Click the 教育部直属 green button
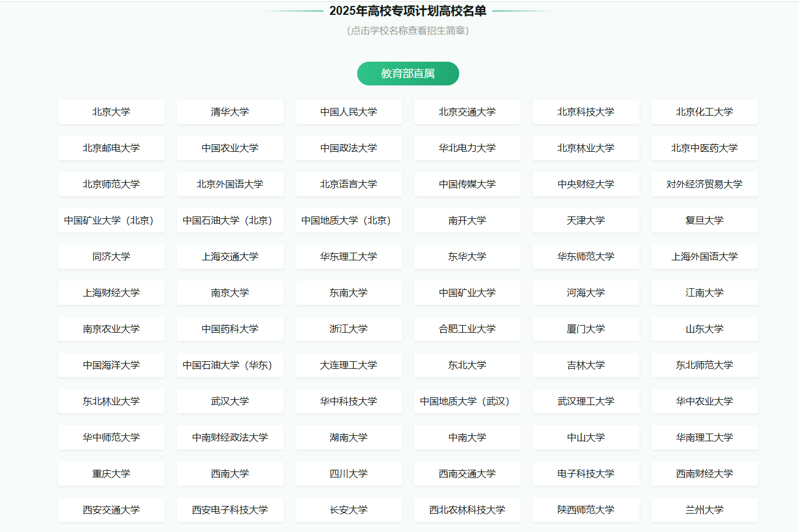Image resolution: width=798 pixels, height=532 pixels. 408,74
